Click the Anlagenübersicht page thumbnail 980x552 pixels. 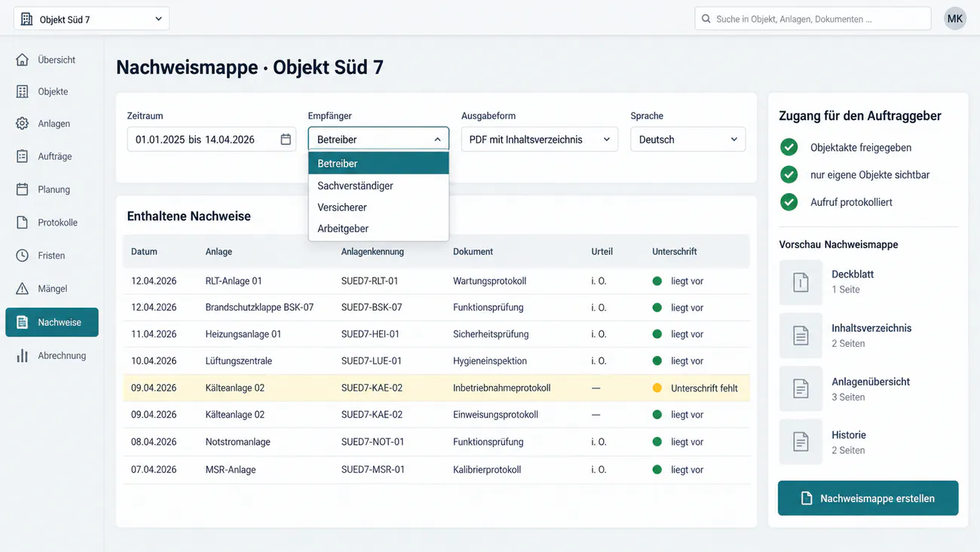[801, 389]
